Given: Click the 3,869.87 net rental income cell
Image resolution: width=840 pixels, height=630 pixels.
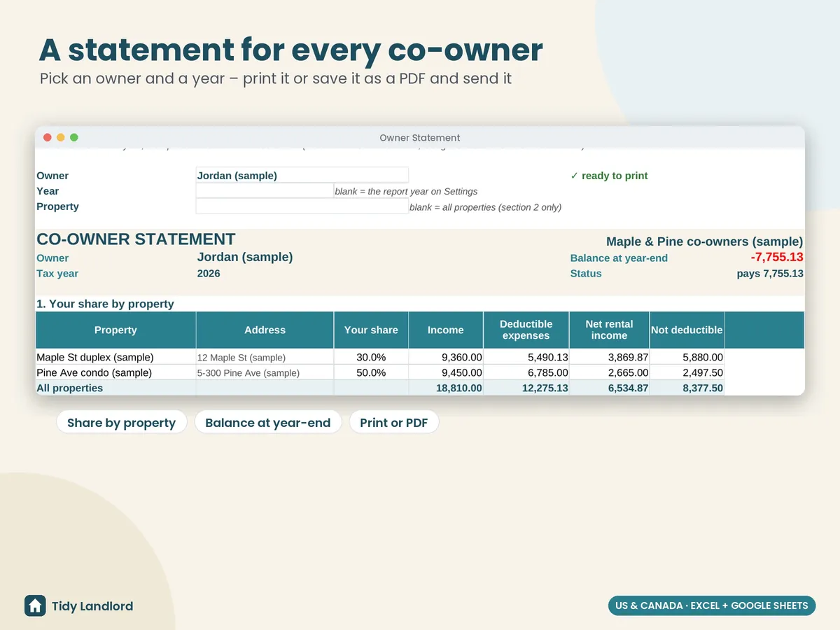Looking at the screenshot, I should click(609, 357).
